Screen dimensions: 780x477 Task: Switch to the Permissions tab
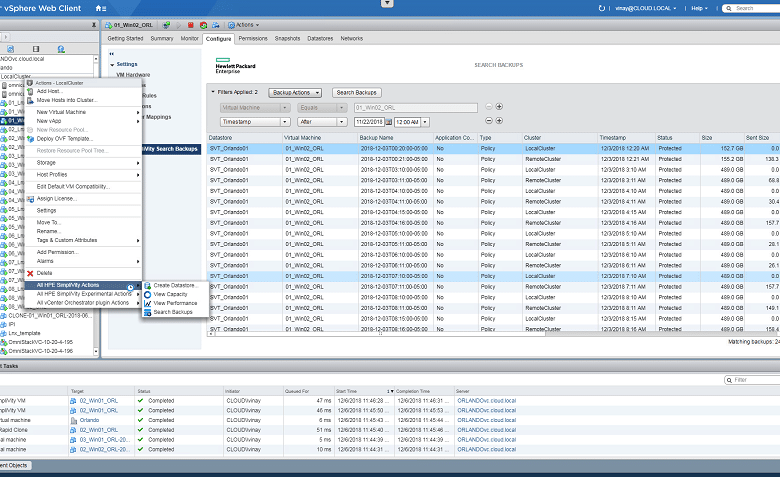[x=253, y=38]
